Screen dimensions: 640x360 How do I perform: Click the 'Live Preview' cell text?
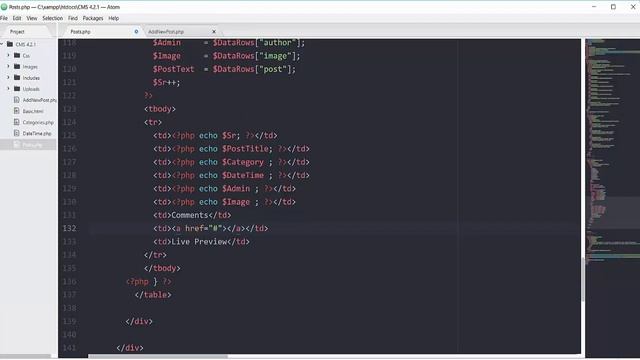(x=199, y=242)
